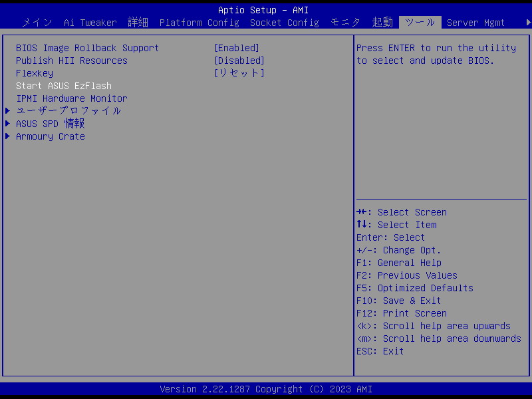Click the <k> scroll help upwards hint
The width and height of the screenshot is (532, 399).
[434, 326]
